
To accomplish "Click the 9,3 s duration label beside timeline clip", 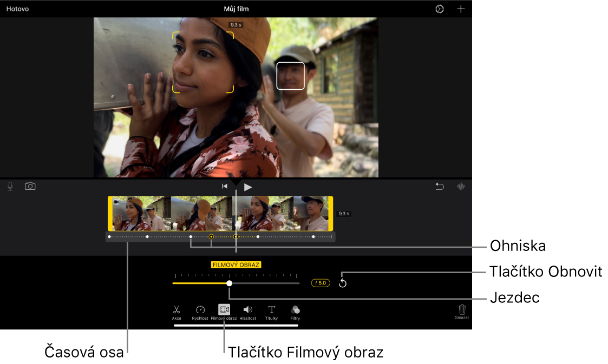I will (344, 214).
